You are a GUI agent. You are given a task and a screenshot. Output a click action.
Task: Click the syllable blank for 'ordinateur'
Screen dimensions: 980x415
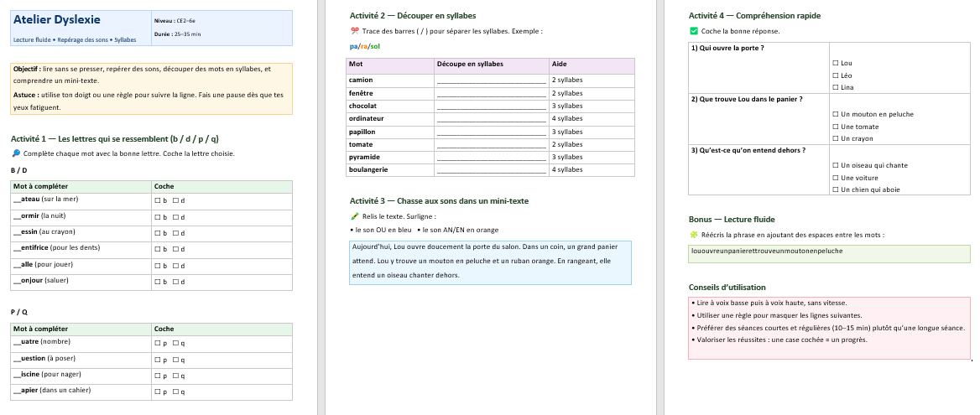(491, 119)
